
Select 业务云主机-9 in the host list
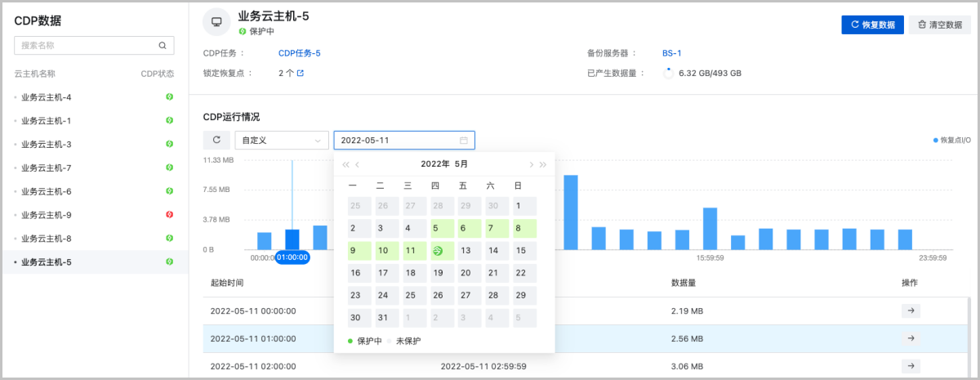(x=47, y=215)
